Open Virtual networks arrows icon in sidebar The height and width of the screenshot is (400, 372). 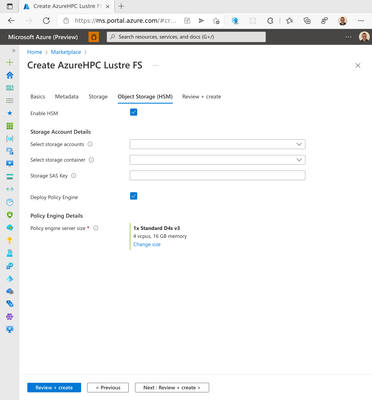[10, 189]
